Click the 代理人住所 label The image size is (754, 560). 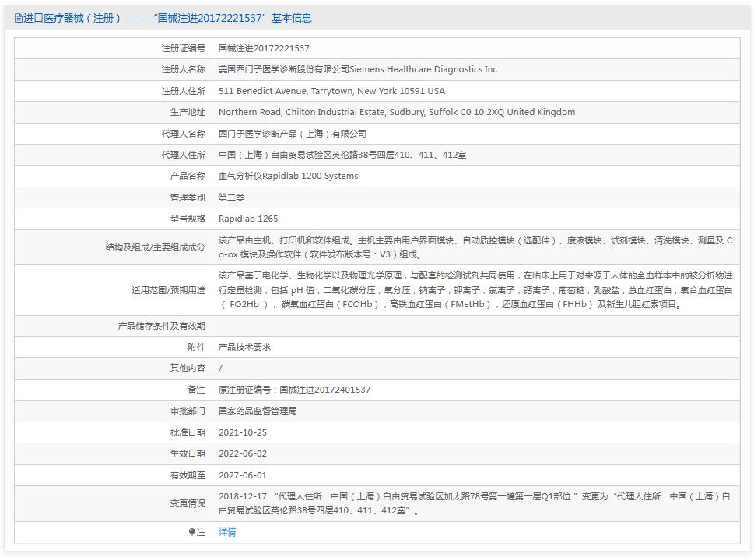[x=183, y=155]
